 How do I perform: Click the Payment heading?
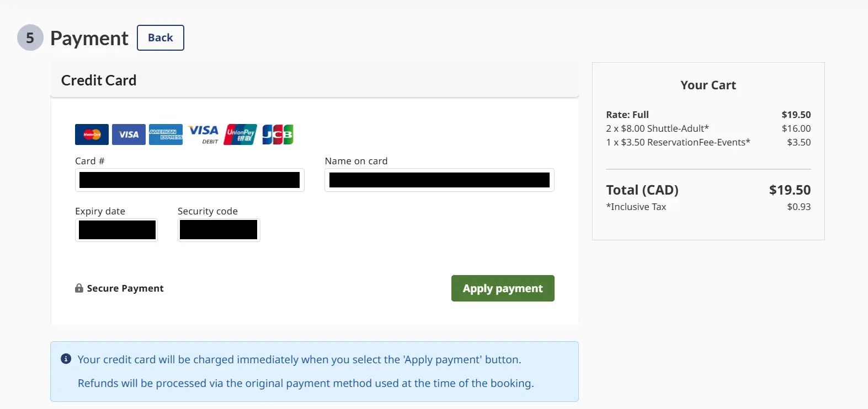click(89, 38)
